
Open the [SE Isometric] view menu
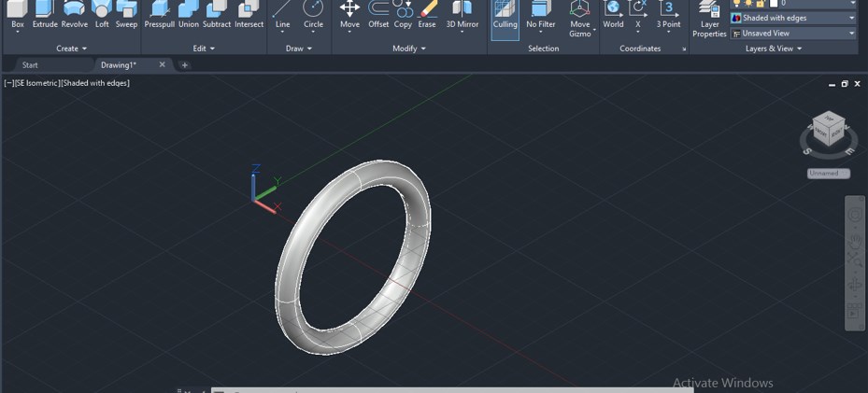pos(37,83)
